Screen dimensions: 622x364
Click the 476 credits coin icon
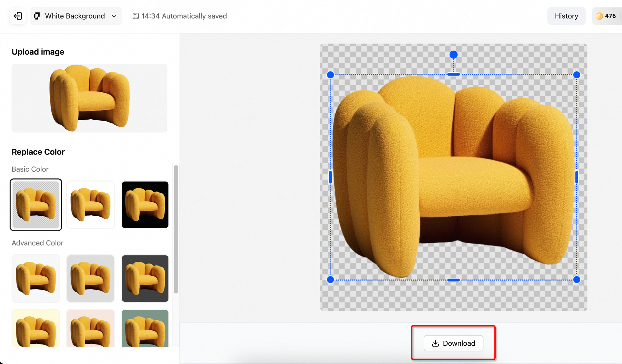click(x=599, y=16)
